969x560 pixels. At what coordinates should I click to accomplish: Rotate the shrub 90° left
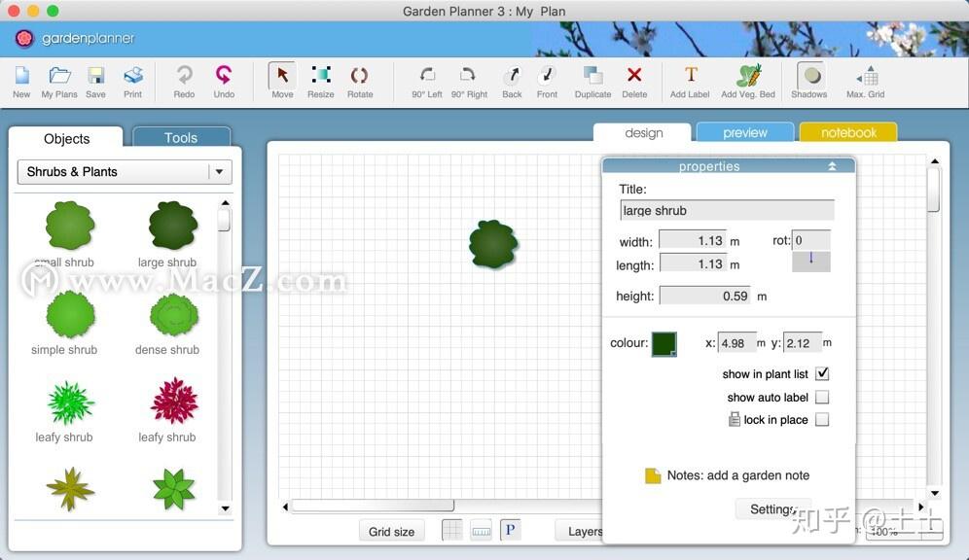tap(426, 81)
